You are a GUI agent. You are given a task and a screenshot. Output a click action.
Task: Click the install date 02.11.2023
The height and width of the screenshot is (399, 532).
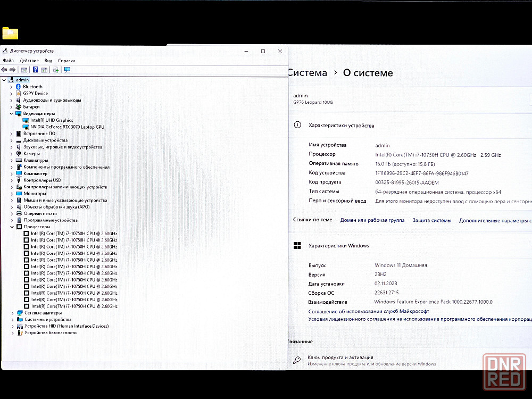point(386,284)
